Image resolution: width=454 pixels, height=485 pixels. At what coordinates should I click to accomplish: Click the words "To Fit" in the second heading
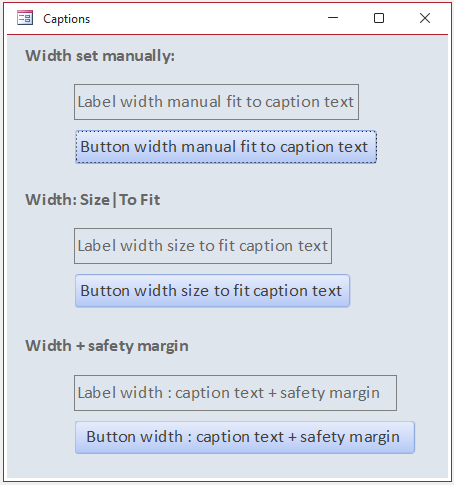pyautogui.click(x=140, y=200)
